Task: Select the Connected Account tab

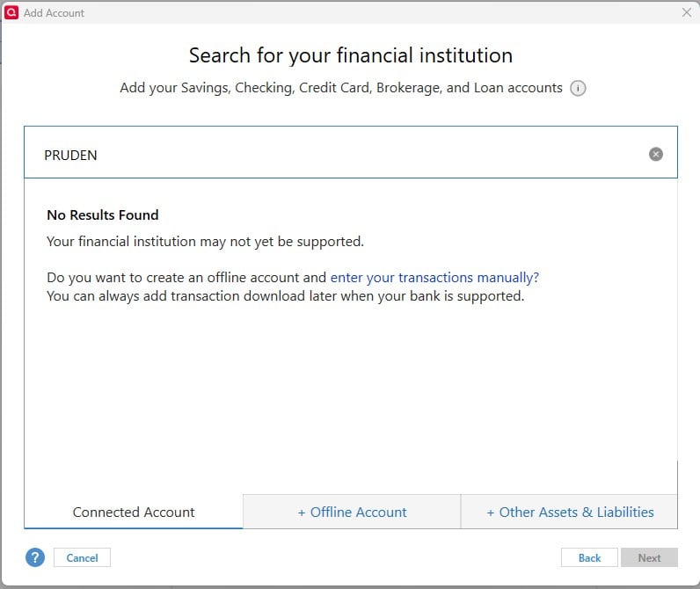Action: pos(134,512)
